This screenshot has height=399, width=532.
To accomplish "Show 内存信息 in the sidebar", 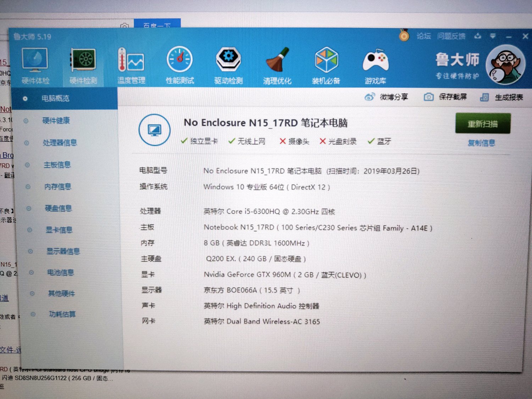I will 58,186.
